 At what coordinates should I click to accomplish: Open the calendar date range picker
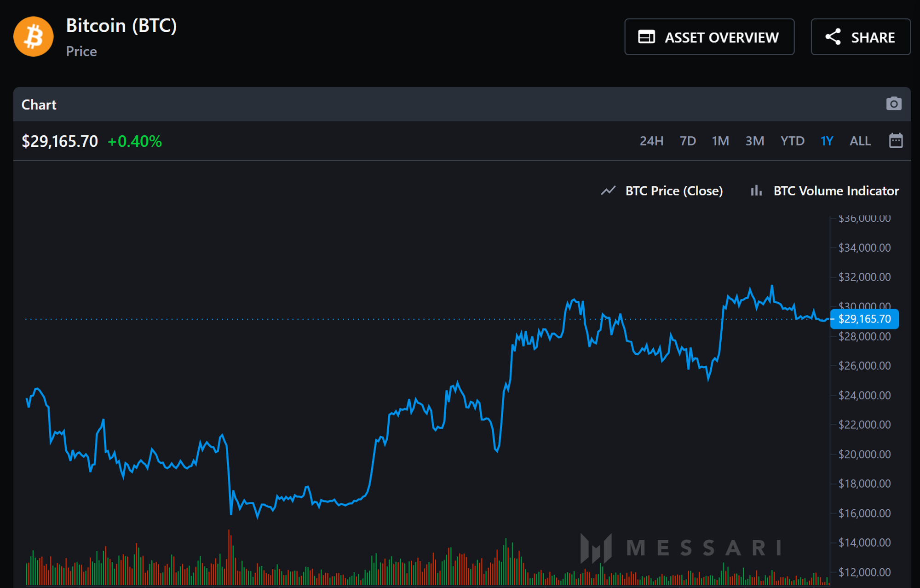click(896, 141)
